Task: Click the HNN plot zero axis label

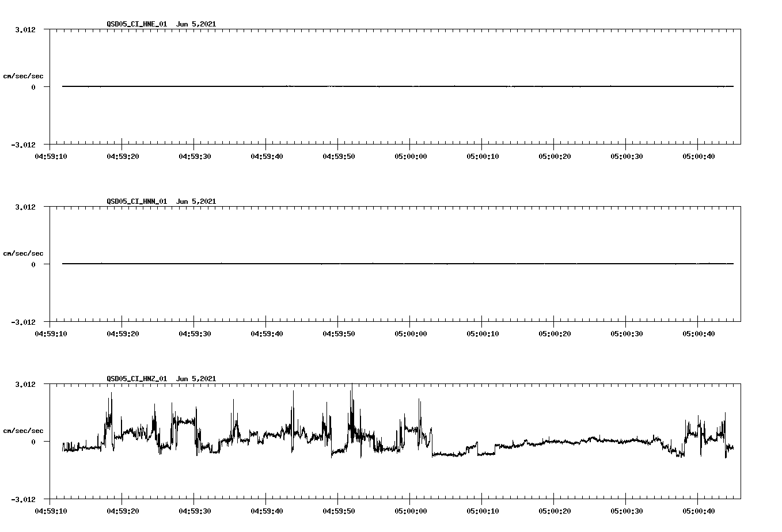Action: (x=33, y=264)
